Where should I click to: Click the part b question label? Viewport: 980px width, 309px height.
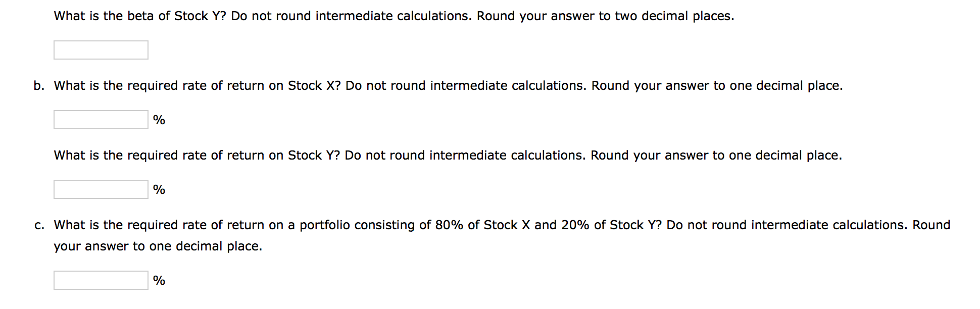pyautogui.click(x=38, y=85)
